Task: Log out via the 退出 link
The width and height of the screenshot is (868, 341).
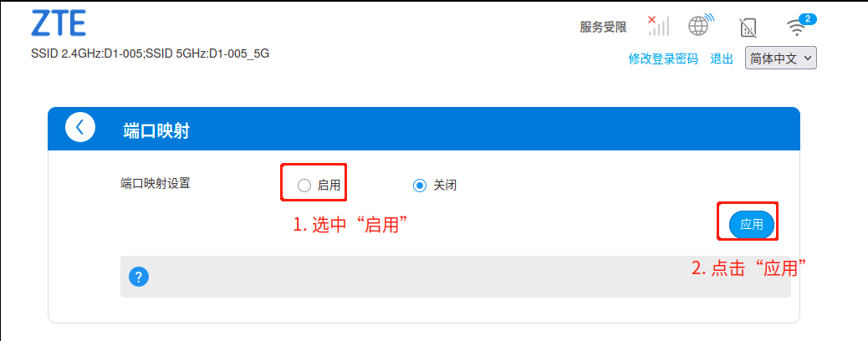Action: coord(722,59)
